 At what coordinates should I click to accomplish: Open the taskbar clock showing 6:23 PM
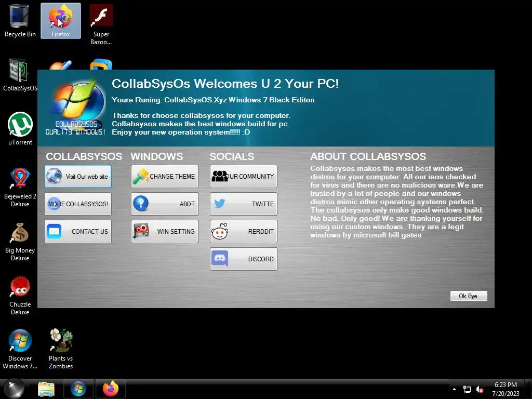point(506,389)
